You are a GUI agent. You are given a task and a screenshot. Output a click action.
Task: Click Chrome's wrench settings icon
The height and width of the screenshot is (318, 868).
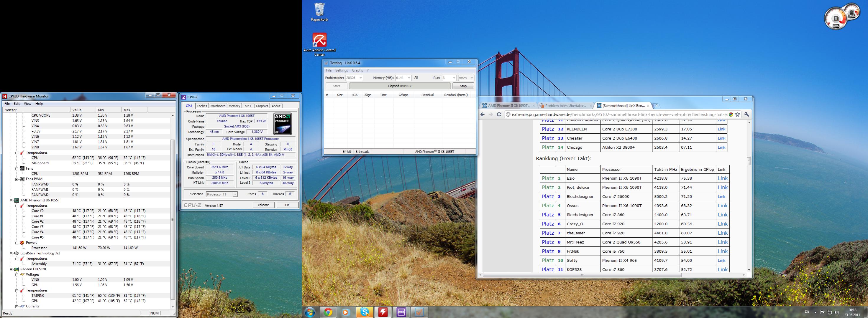[x=746, y=115]
